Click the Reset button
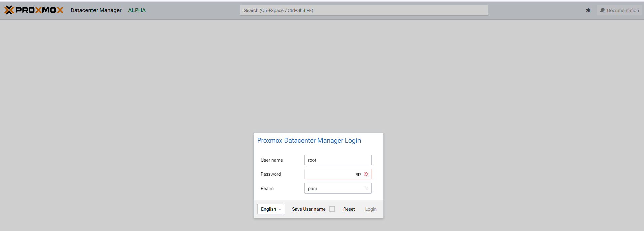The width and height of the screenshot is (644, 231). 349,209
